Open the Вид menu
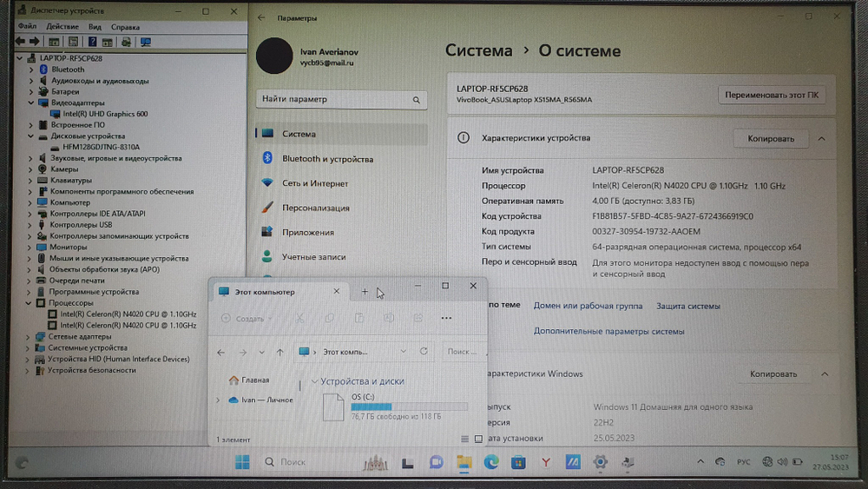868x489 pixels. coord(95,27)
